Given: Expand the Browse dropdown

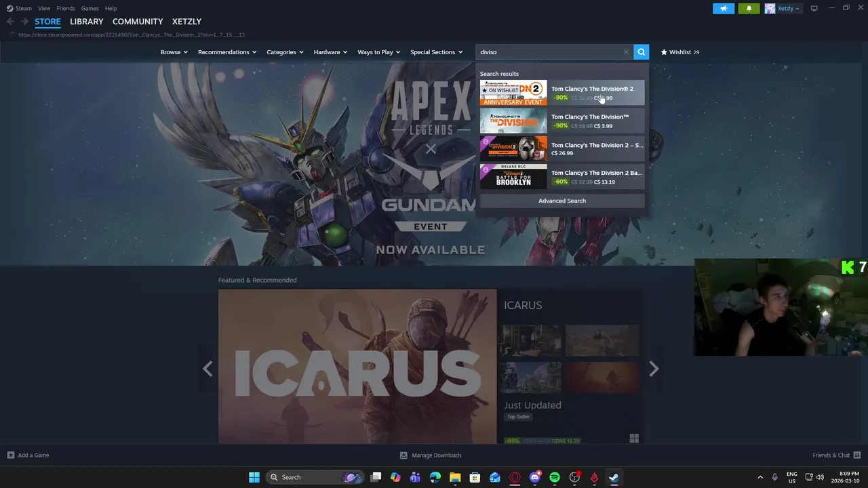Looking at the screenshot, I should coord(174,52).
